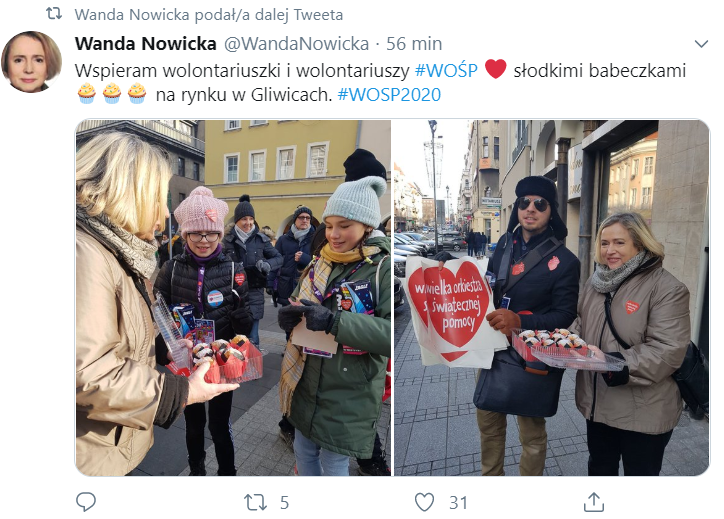The height and width of the screenshot is (519, 724).
Task: Click the @WandaNowicka handle
Action: [296, 44]
